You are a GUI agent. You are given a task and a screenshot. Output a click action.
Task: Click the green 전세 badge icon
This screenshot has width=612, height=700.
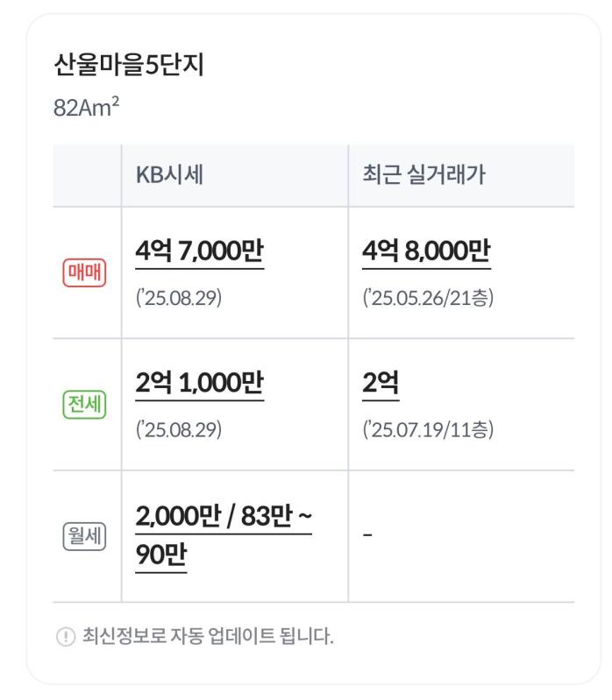point(84,404)
